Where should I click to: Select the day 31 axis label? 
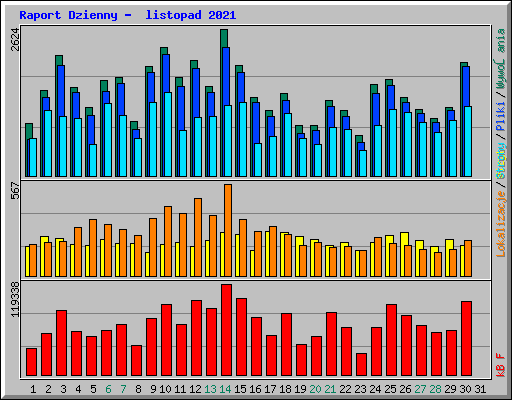coord(480,389)
